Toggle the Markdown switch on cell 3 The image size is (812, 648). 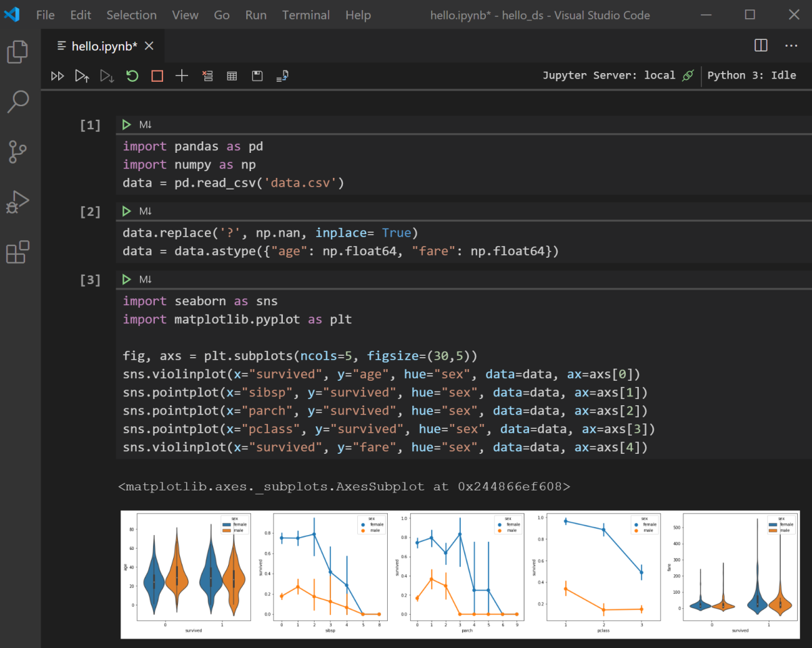click(x=145, y=279)
